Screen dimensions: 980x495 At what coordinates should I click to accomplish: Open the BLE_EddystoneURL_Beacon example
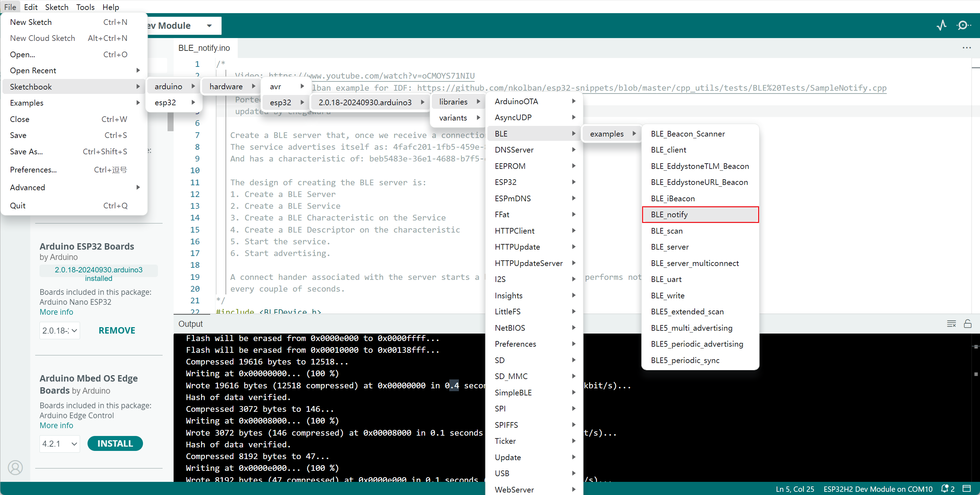(x=700, y=182)
